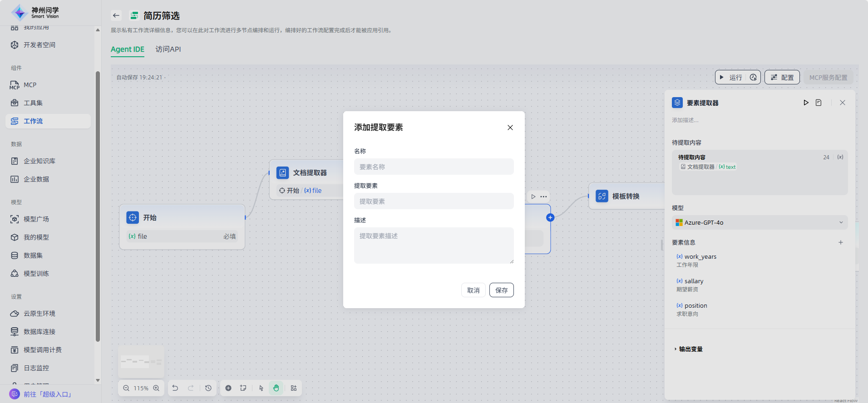Click the add node plus icon
This screenshot has height=403, width=868.
pyautogui.click(x=228, y=388)
